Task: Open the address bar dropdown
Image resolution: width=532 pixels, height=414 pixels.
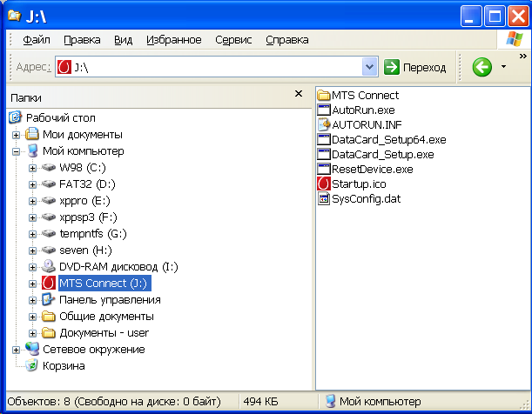Action: click(x=369, y=67)
